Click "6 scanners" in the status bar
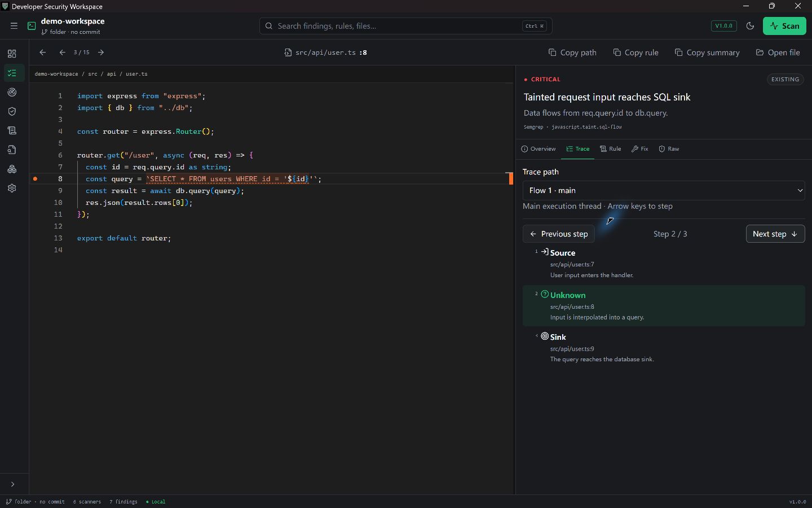The height and width of the screenshot is (508, 812). (x=87, y=502)
